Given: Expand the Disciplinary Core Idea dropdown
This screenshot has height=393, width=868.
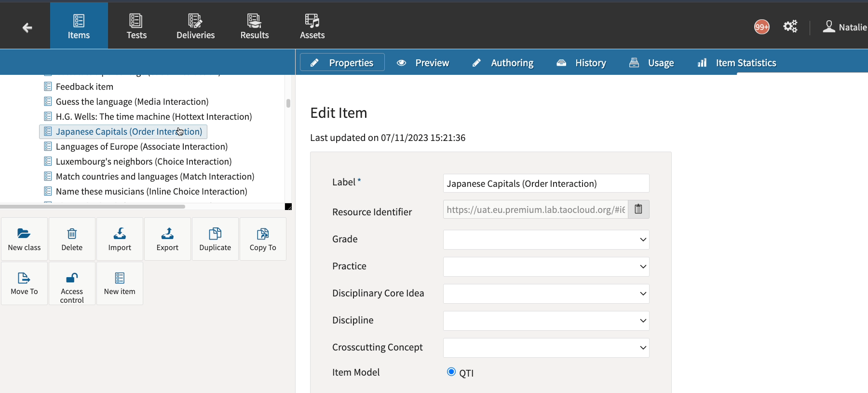Looking at the screenshot, I should coord(546,294).
